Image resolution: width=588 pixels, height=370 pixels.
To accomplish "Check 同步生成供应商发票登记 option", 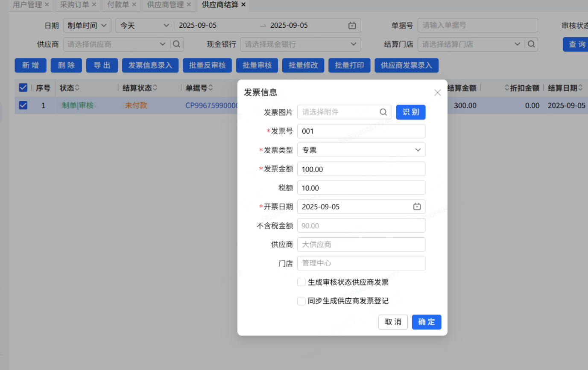I will click(301, 301).
